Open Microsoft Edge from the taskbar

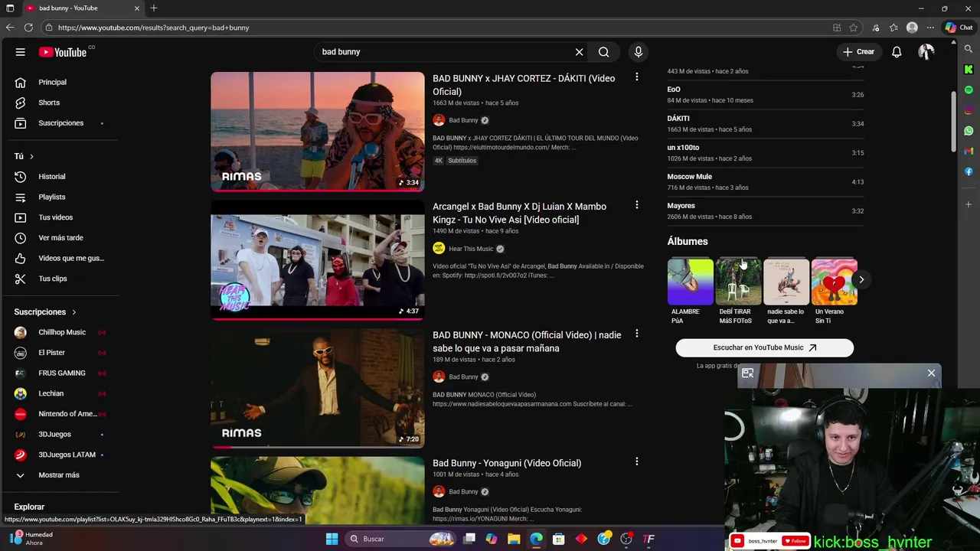537,539
